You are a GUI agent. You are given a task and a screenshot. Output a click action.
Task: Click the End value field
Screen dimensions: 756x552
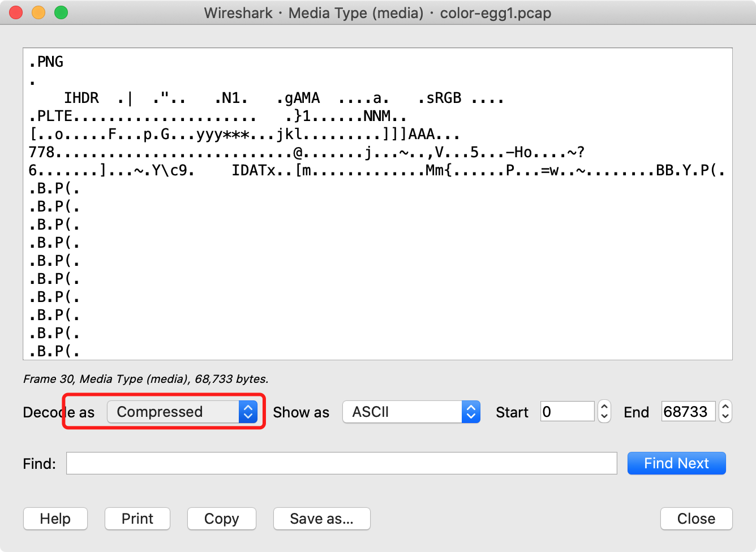[688, 412]
